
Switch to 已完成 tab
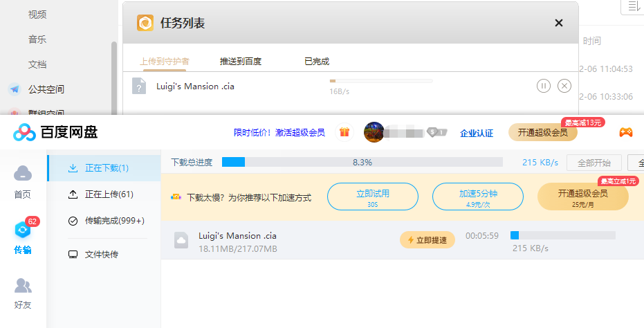click(x=317, y=62)
